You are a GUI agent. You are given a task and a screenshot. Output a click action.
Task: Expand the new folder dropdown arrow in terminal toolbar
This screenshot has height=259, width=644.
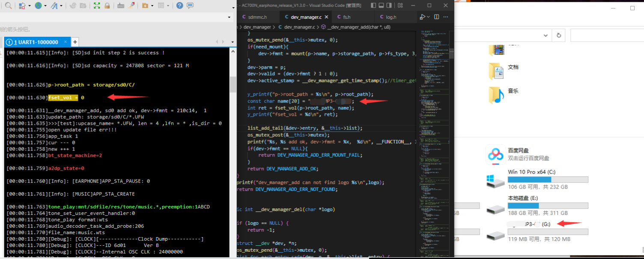point(152,6)
